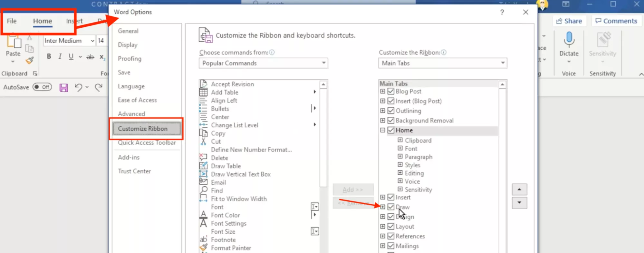Toggle the AutoSave switch
This screenshot has width=644, height=253.
[x=42, y=87]
